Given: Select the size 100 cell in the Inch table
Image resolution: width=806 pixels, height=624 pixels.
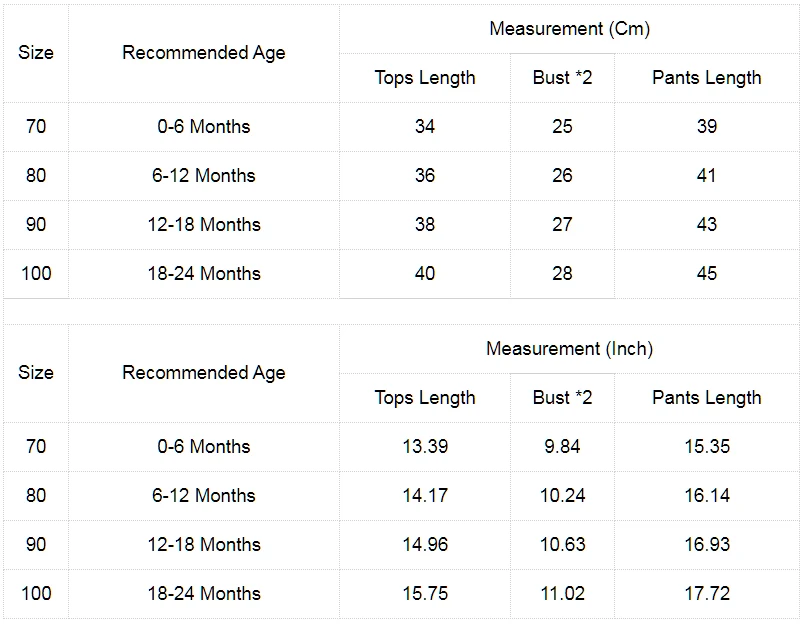Looking at the screenshot, I should pyautogui.click(x=36, y=594).
